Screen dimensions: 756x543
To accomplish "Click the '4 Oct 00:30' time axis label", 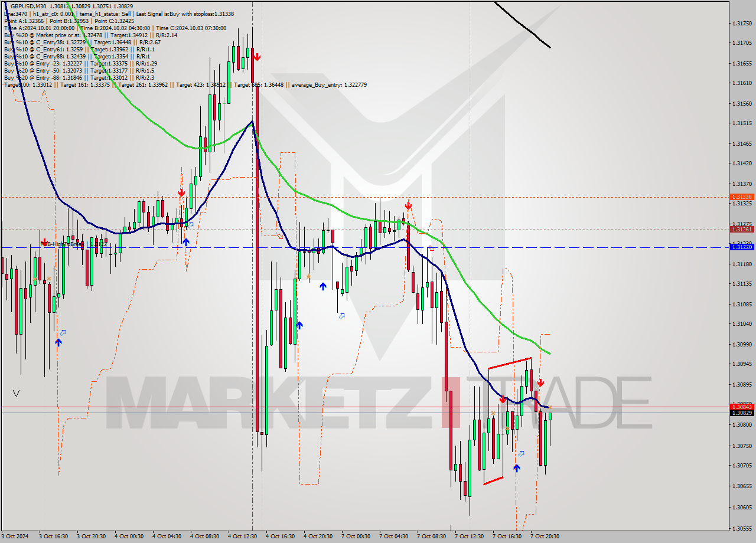I will (x=129, y=537).
